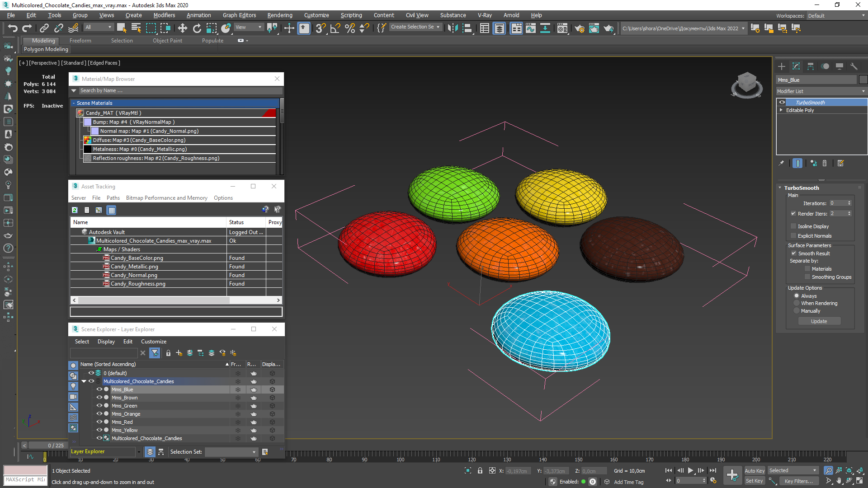Viewport: 868px width, 488px height.
Task: Check Separate by Materials
Action: pyautogui.click(x=807, y=269)
